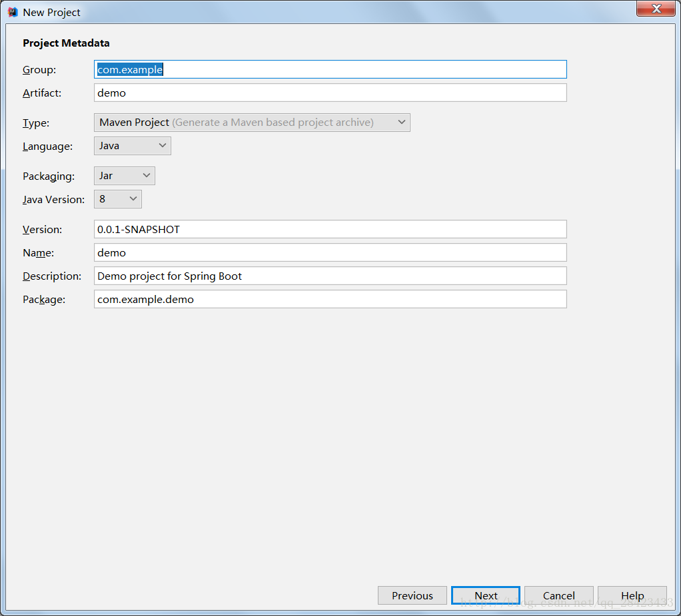Click the Version label

point(42,230)
